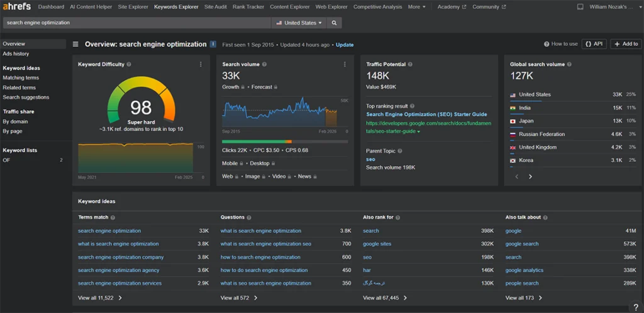
Task: Click the locked Growth option
Action: pos(233,87)
